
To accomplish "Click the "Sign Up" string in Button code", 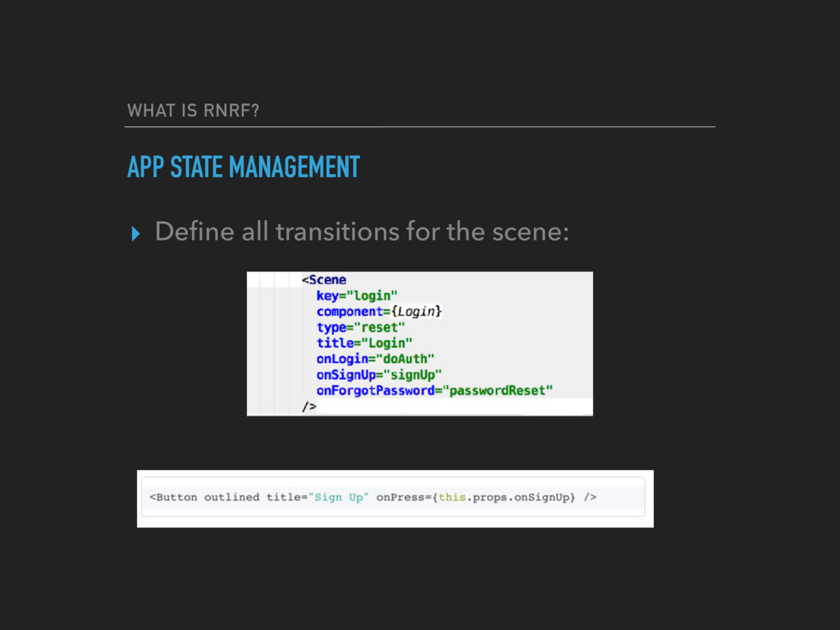I will (339, 497).
